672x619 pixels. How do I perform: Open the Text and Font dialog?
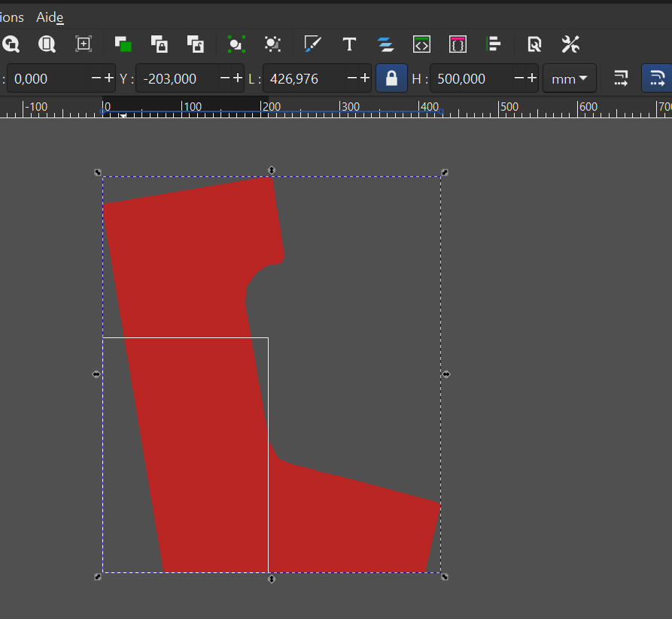pyautogui.click(x=349, y=44)
